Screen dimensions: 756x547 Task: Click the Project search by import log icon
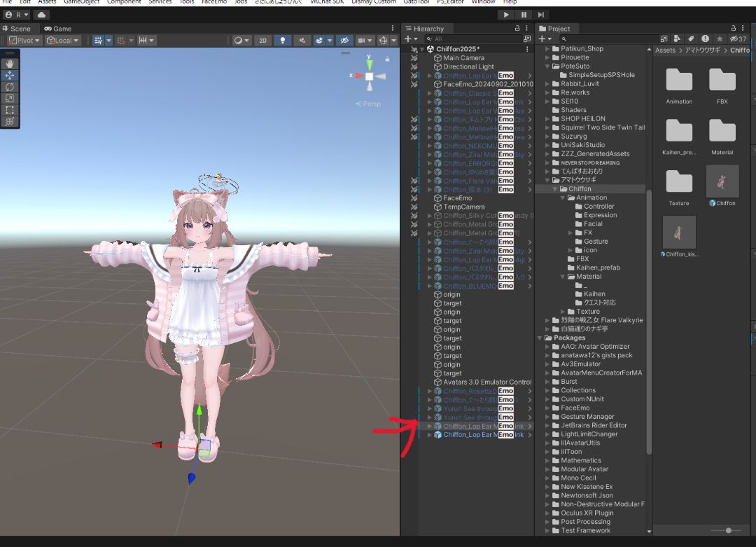706,39
